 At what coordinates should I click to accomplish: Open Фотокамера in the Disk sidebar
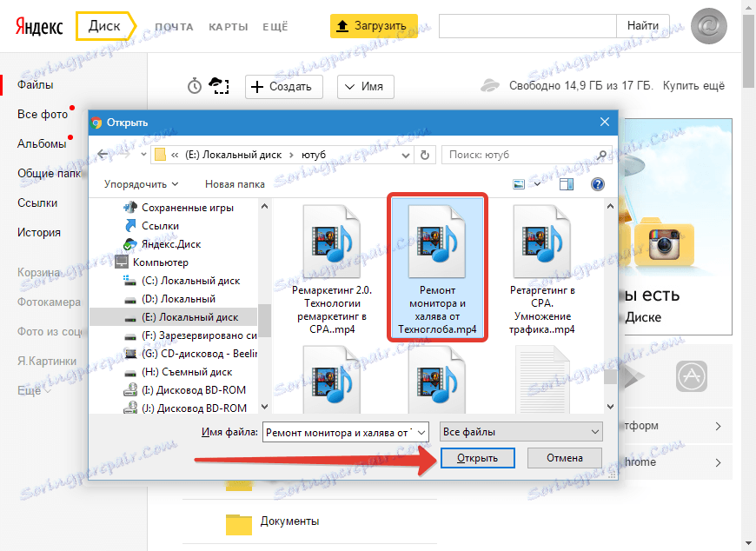(49, 302)
